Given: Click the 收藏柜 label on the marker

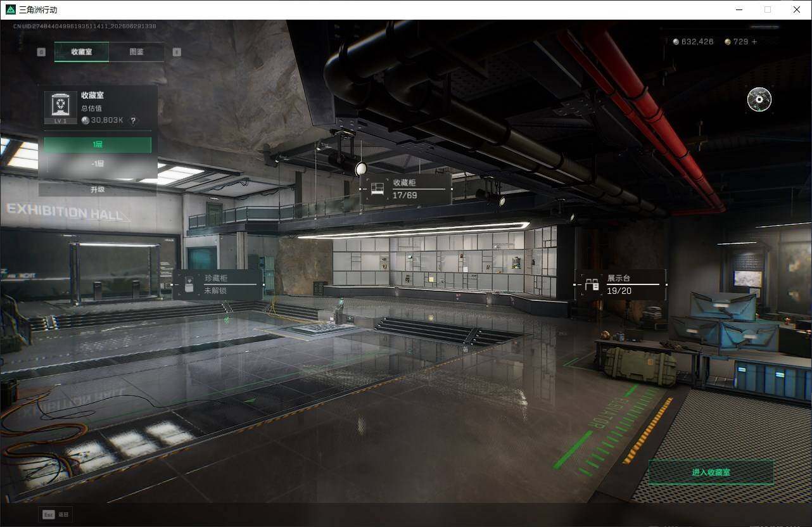Looking at the screenshot, I should click(404, 182).
